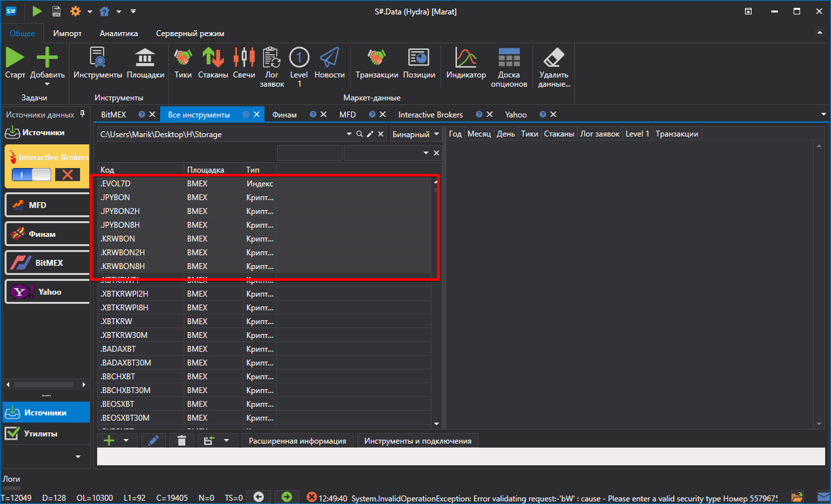The height and width of the screenshot is (504, 831).
Task: Open the Утилиты section in sidebar
Action: coord(46,433)
